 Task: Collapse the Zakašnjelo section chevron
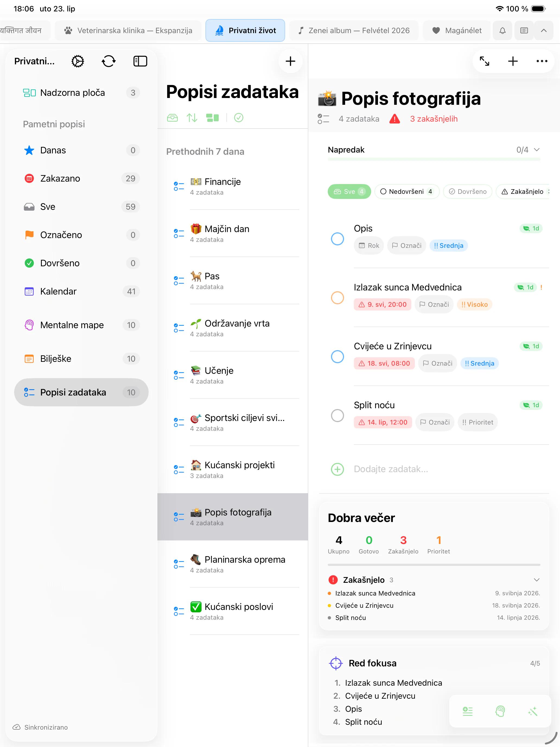[537, 580]
